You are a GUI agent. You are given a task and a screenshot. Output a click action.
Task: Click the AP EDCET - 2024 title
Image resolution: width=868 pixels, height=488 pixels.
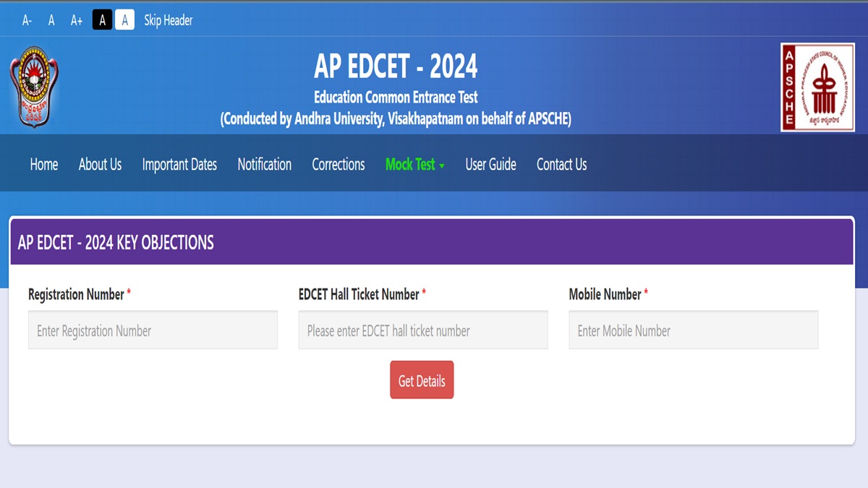396,67
